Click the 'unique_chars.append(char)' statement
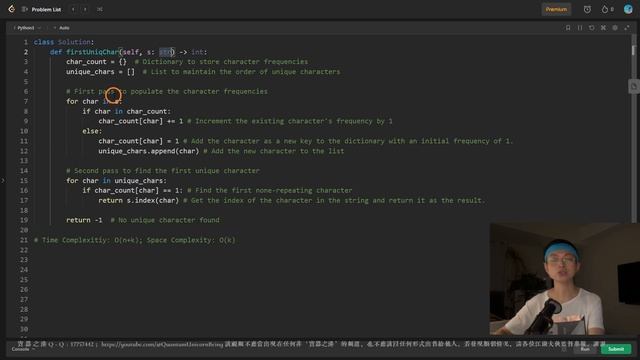The image size is (640, 360). (x=149, y=151)
